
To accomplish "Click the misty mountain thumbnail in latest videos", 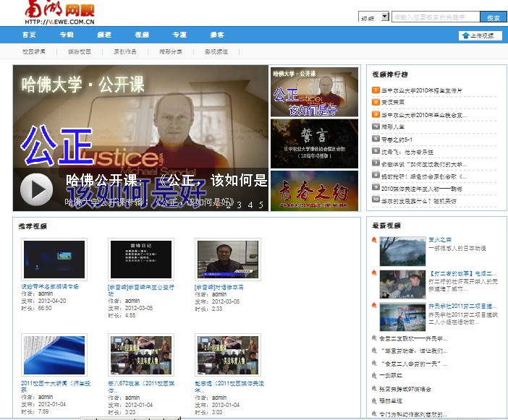I will pyautogui.click(x=402, y=252).
